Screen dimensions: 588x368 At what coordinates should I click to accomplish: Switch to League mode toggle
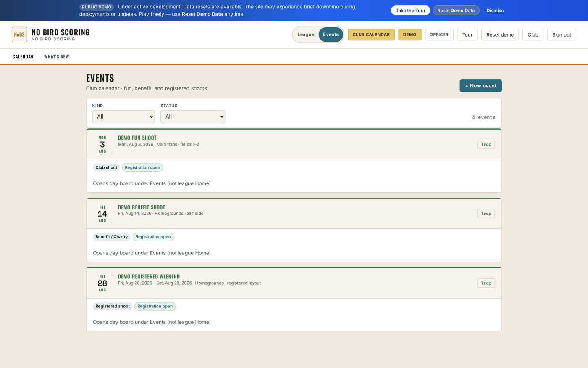306,34
